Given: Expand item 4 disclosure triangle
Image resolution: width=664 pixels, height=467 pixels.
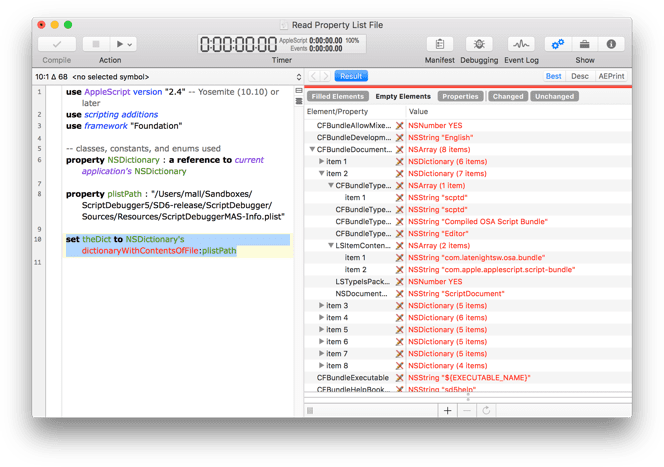Looking at the screenshot, I should pos(321,318).
